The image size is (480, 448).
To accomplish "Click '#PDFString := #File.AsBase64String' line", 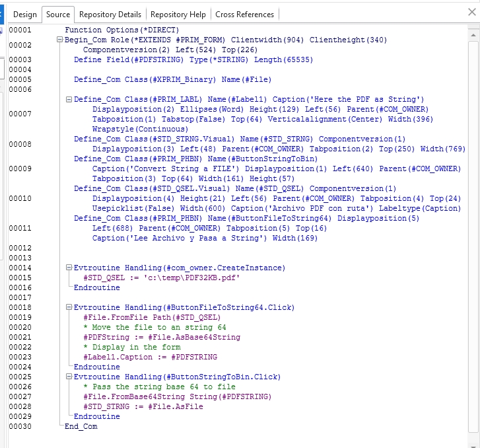I will [162, 337].
